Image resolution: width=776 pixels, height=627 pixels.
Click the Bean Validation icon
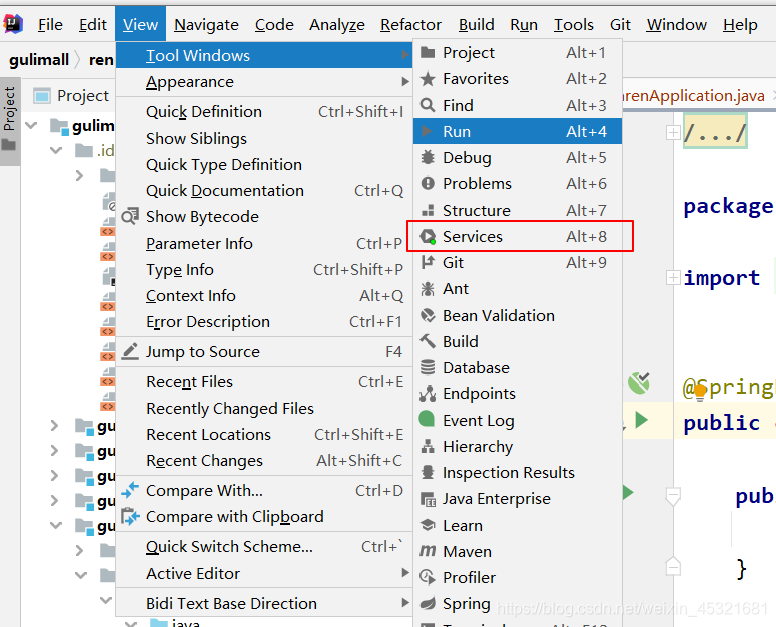pyautogui.click(x=428, y=315)
